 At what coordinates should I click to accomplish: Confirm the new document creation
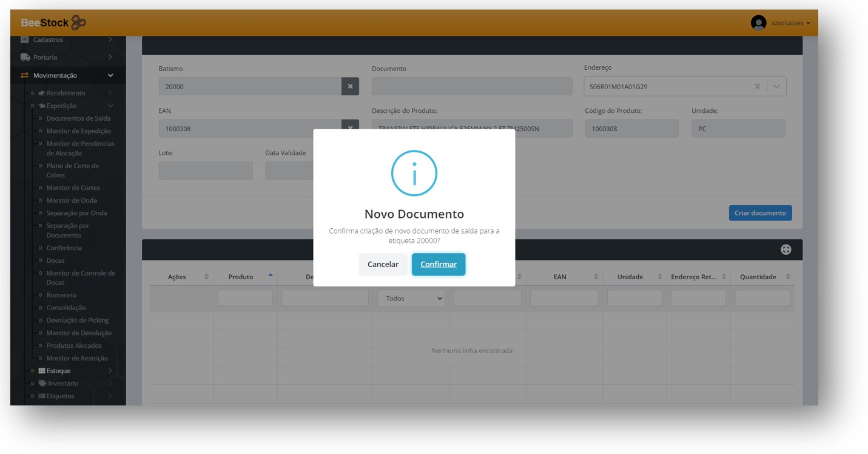tap(438, 265)
